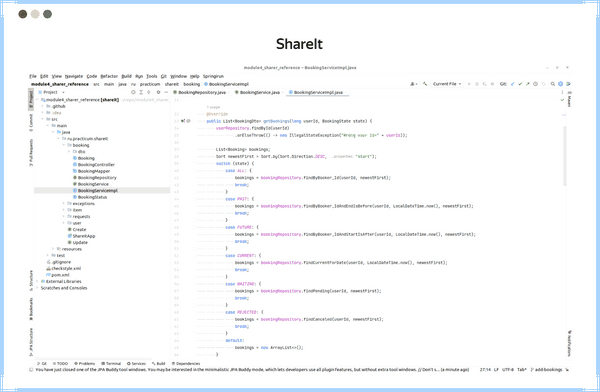Viewport: 600px width, 392px height.
Task: Click the Run arrow icon in the toolbar
Action: pos(469,84)
